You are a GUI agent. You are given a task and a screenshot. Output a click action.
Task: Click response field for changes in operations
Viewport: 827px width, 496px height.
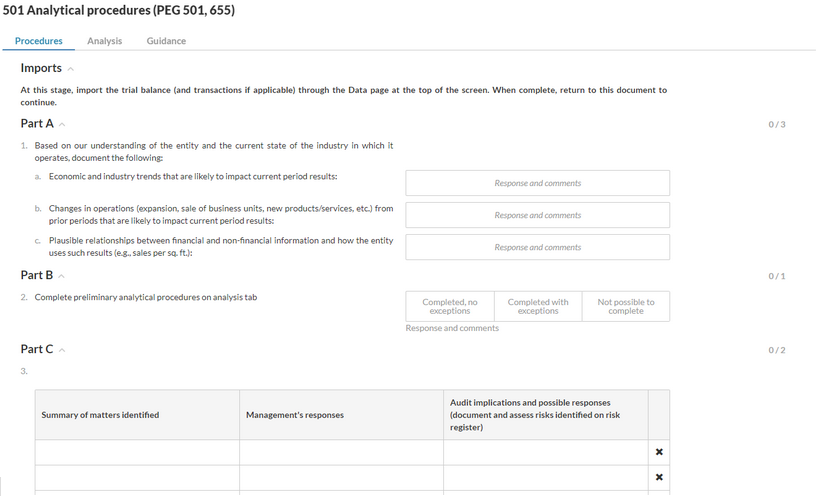click(x=537, y=215)
